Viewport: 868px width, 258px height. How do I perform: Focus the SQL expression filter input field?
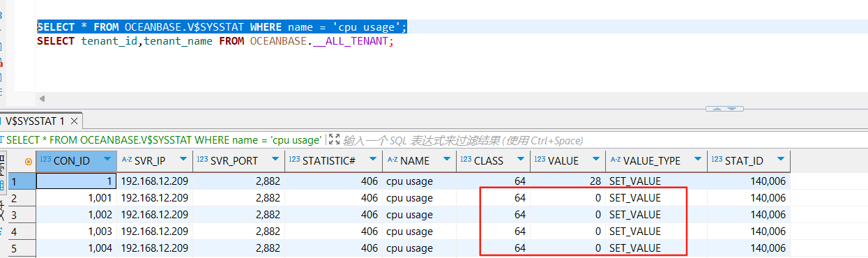[x=462, y=140]
